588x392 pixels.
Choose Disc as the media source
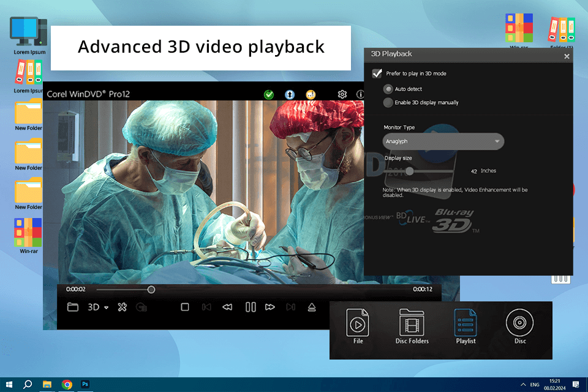[x=520, y=326]
